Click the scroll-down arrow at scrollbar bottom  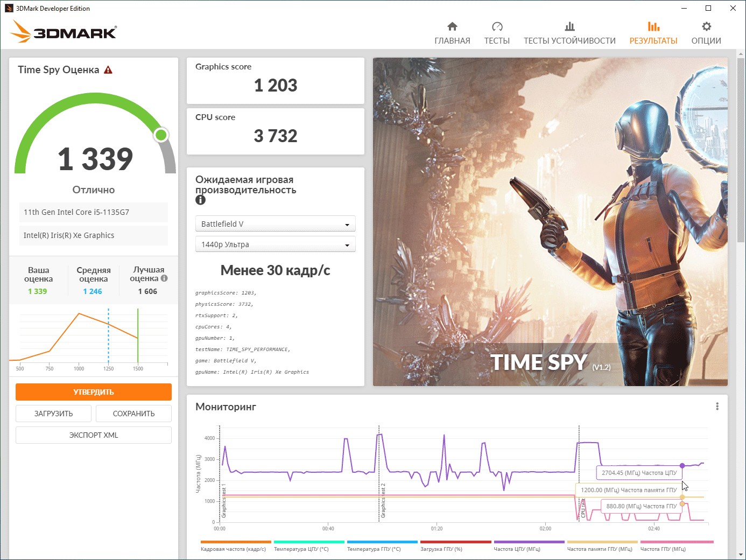point(741,555)
